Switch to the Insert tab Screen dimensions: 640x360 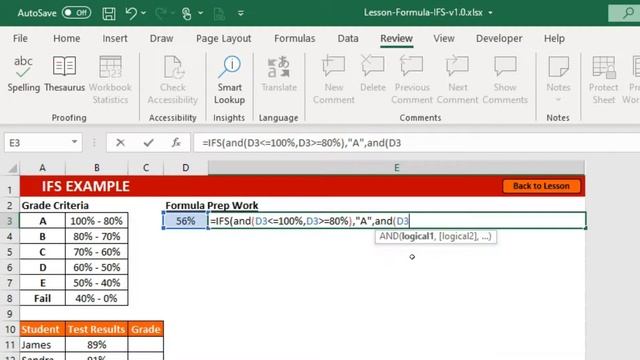pos(115,38)
